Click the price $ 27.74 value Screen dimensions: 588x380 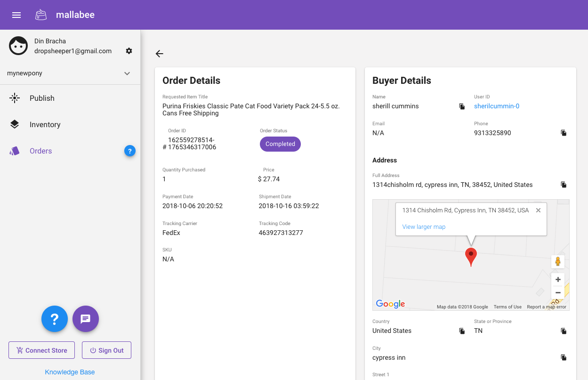[x=269, y=179]
